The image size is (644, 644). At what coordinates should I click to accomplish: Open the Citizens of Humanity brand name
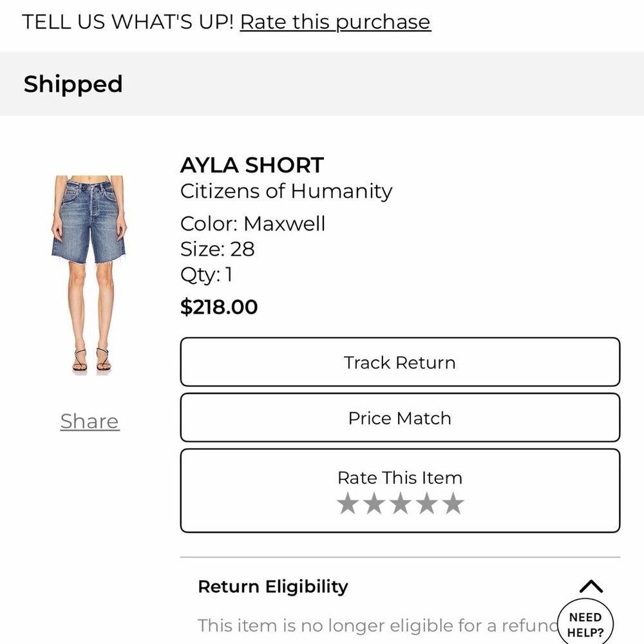tap(287, 191)
